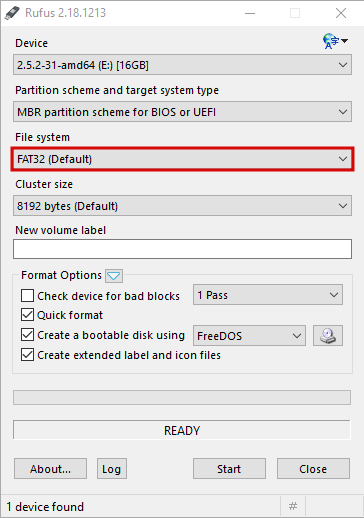The width and height of the screenshot is (364, 518).
Task: Open the language selection globe icon
Action: point(335,41)
